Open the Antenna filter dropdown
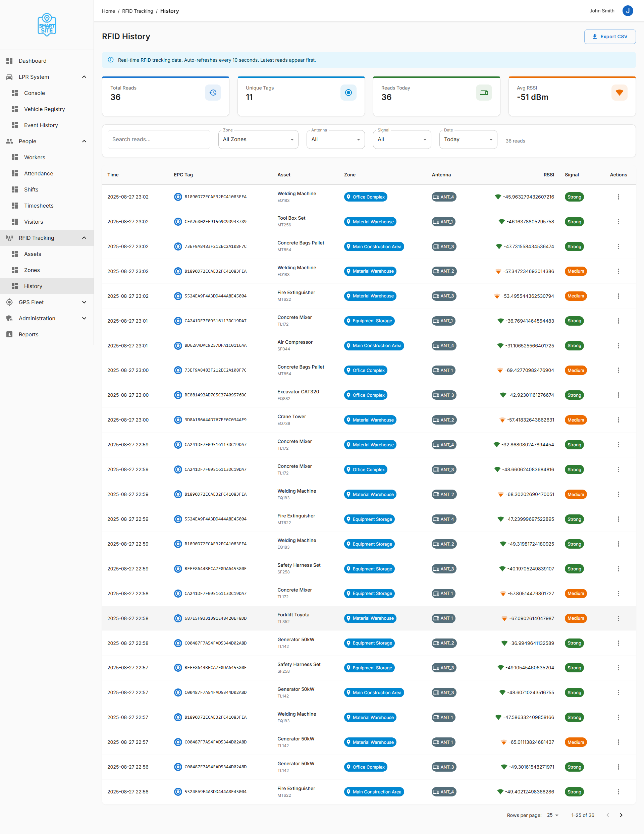The image size is (644, 834). [335, 140]
